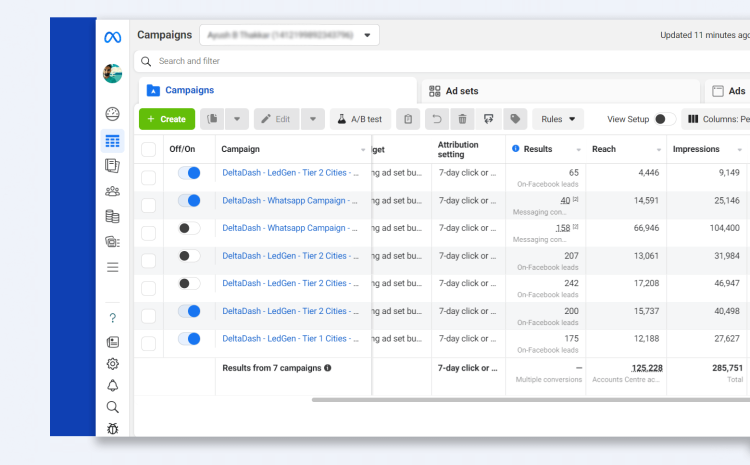
Task: Toggle the View Setup switch
Action: click(x=664, y=119)
